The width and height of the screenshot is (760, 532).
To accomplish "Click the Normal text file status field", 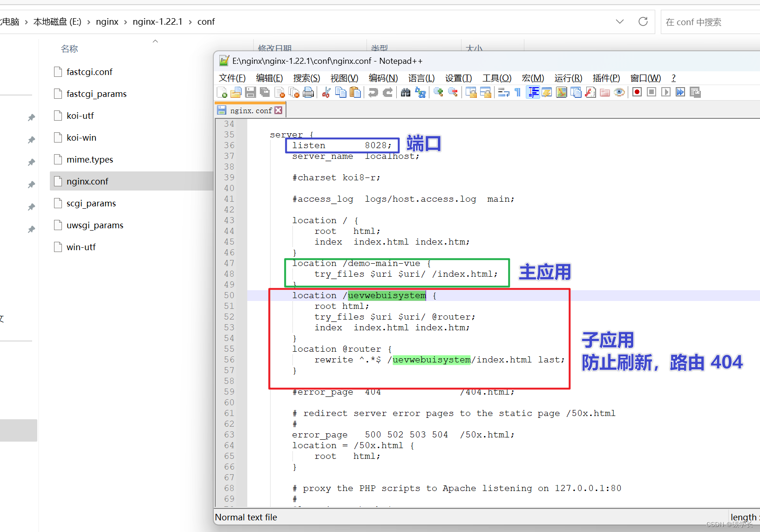I will pos(246,517).
